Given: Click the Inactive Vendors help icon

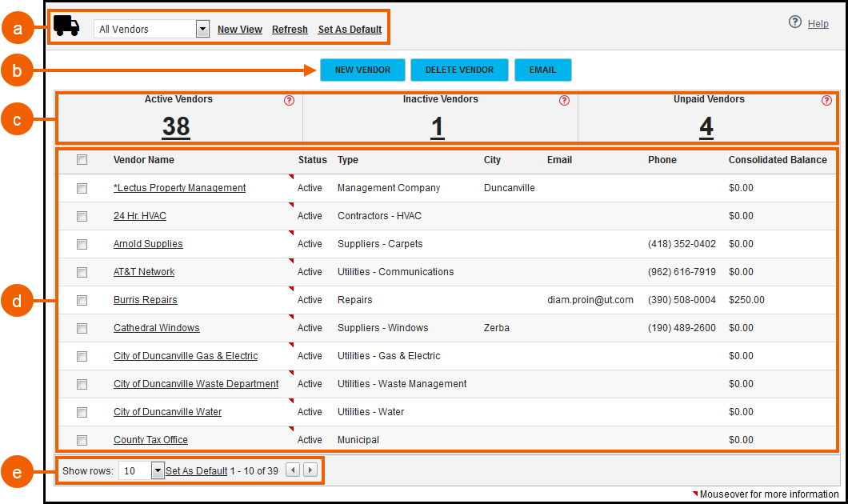Looking at the screenshot, I should pyautogui.click(x=563, y=100).
